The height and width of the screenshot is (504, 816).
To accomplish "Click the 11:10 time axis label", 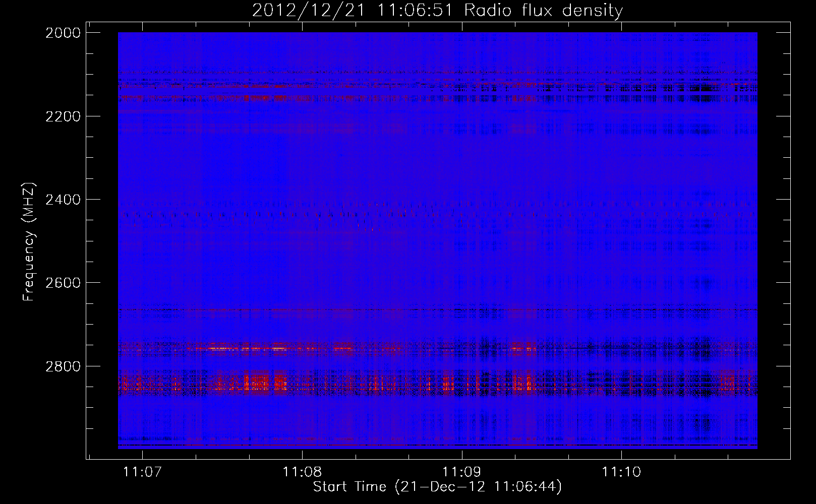I will pyautogui.click(x=621, y=472).
